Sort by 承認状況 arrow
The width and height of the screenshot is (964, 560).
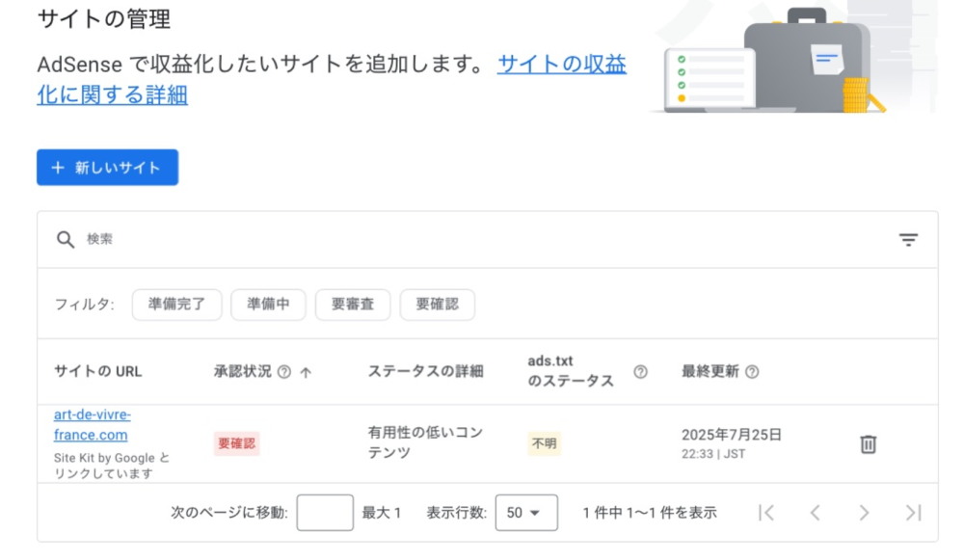(306, 372)
